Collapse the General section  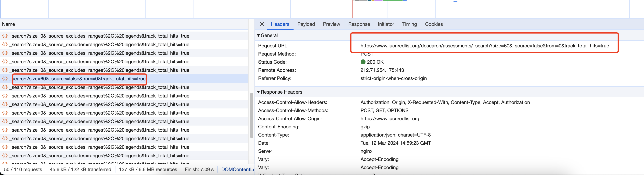[259, 36]
